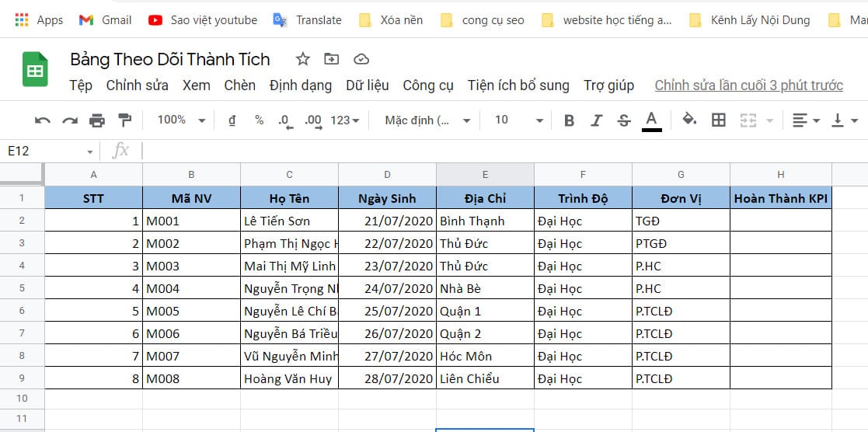Open Chỉnh sửa lần cuối 3 phút trước link
The image size is (868, 432).
pyautogui.click(x=749, y=85)
